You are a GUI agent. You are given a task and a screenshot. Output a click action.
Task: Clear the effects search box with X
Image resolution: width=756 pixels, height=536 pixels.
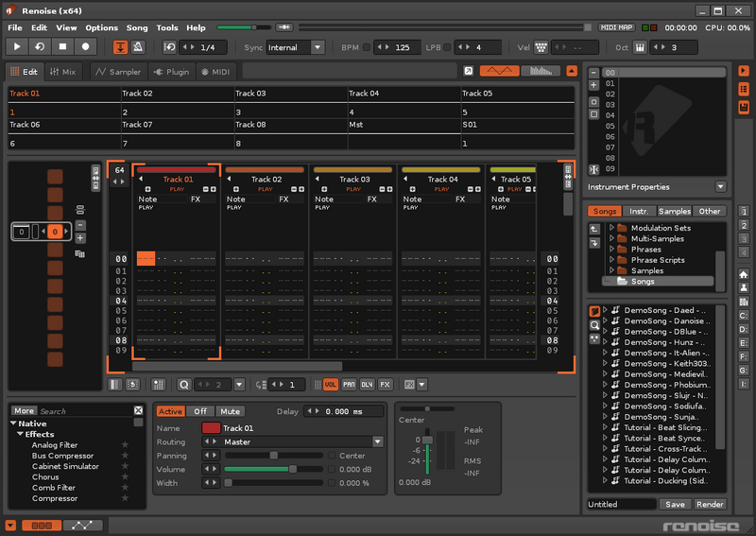[139, 411]
